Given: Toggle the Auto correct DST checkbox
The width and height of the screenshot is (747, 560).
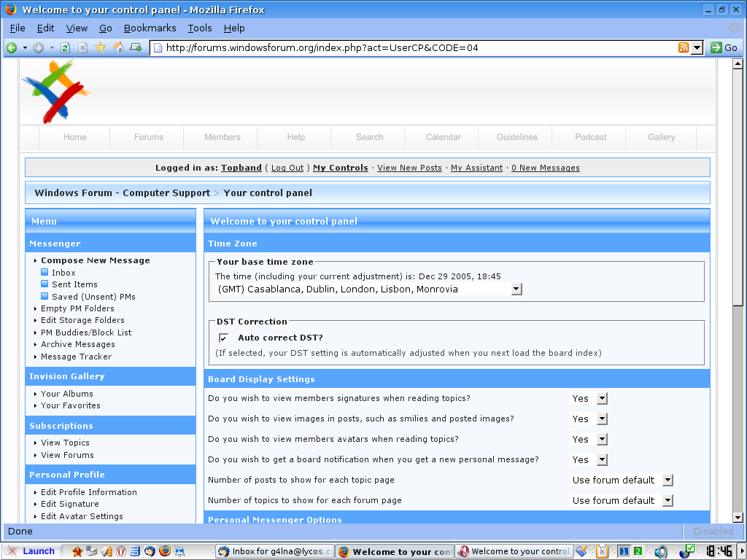Looking at the screenshot, I should point(223,338).
